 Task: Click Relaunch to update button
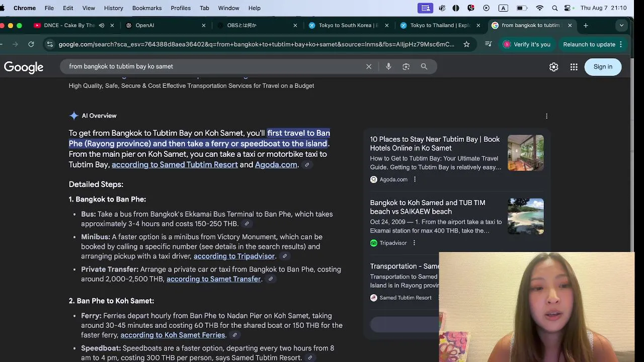point(589,44)
